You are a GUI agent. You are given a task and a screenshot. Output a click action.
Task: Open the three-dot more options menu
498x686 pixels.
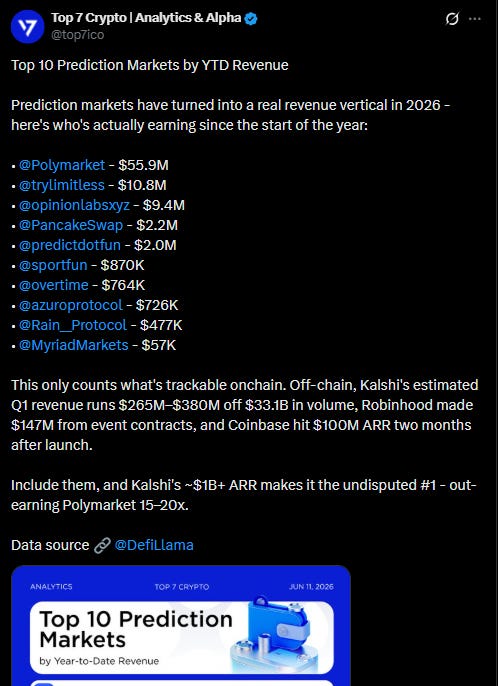pos(475,19)
